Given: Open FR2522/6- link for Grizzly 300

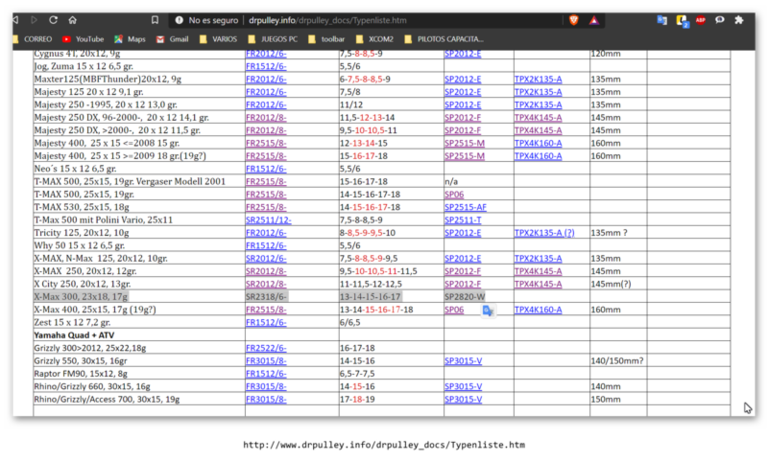Looking at the screenshot, I should click(x=266, y=348).
